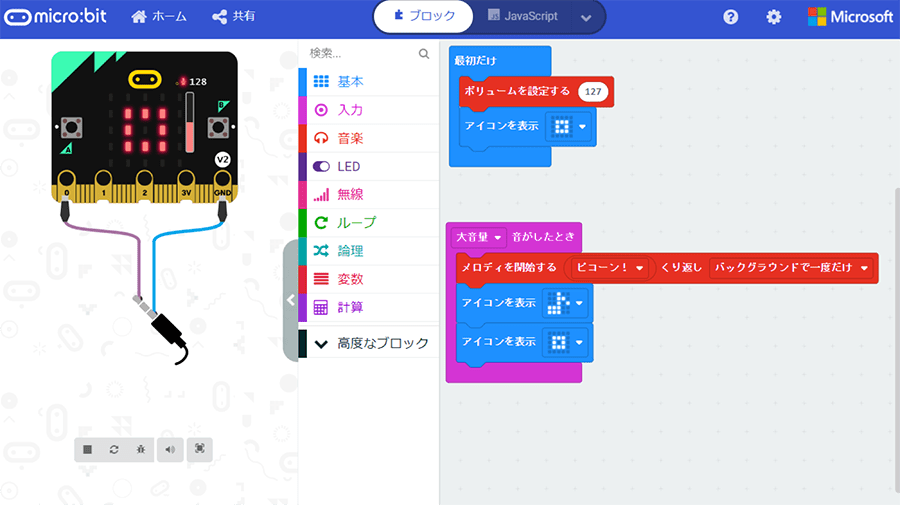Click the Microsoft logo
This screenshot has width=900, height=505.
850,17
